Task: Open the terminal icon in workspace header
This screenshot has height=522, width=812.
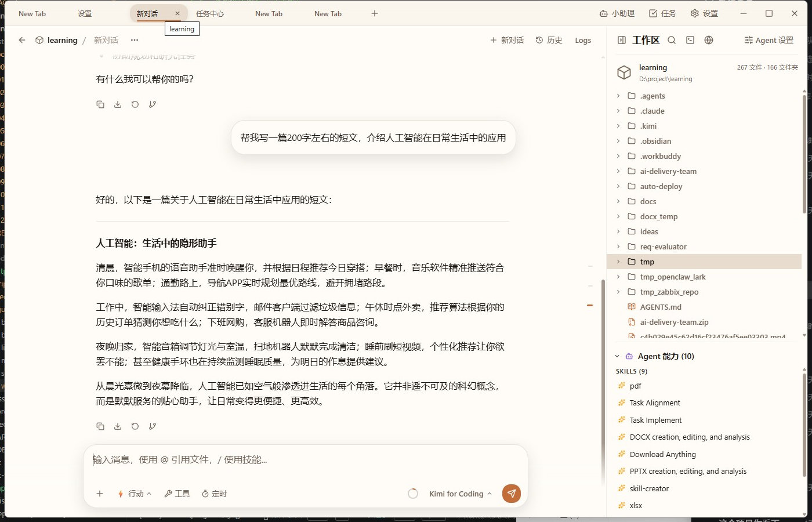Action: (690, 40)
